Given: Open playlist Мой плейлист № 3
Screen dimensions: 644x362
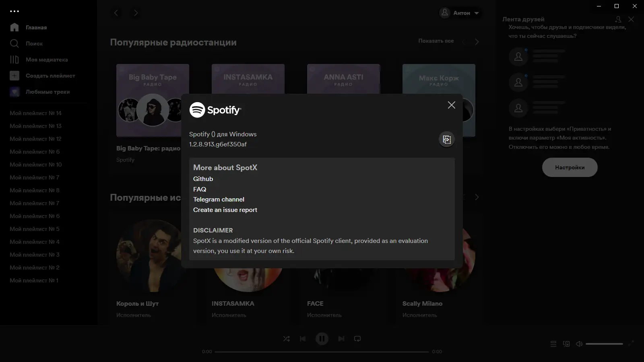Looking at the screenshot, I should [34, 255].
